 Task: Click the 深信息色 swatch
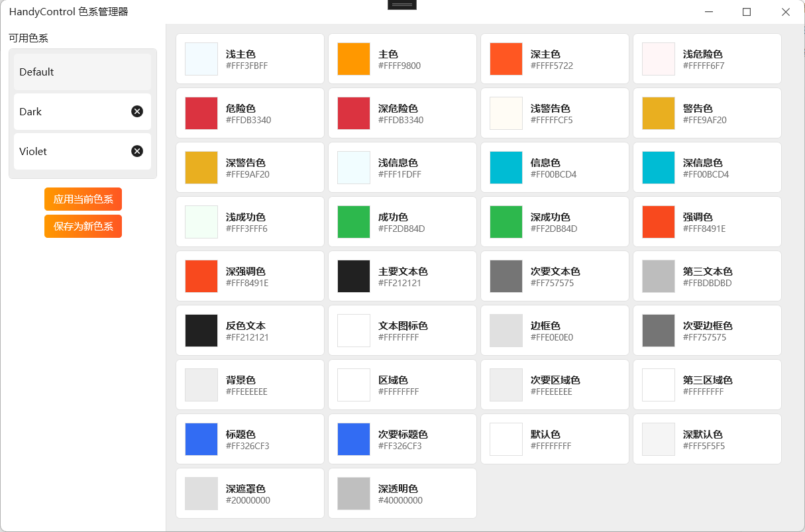pyautogui.click(x=659, y=168)
